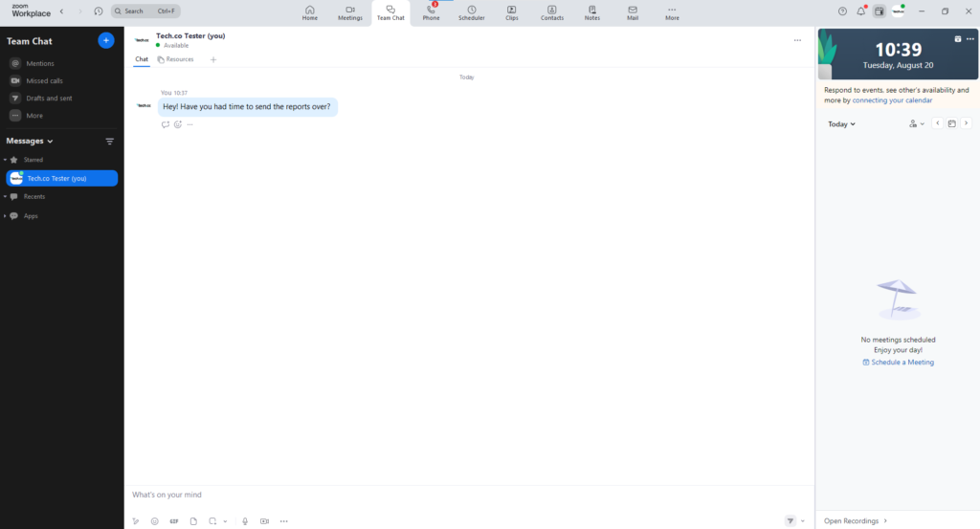Screen dimensions: 980x529
Task: Collapse the Starred section
Action: [x=5, y=160]
